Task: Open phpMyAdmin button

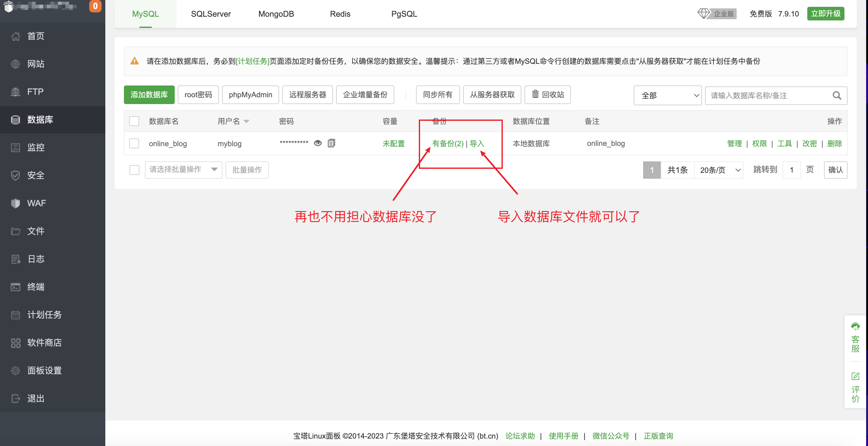Action: 251,95
